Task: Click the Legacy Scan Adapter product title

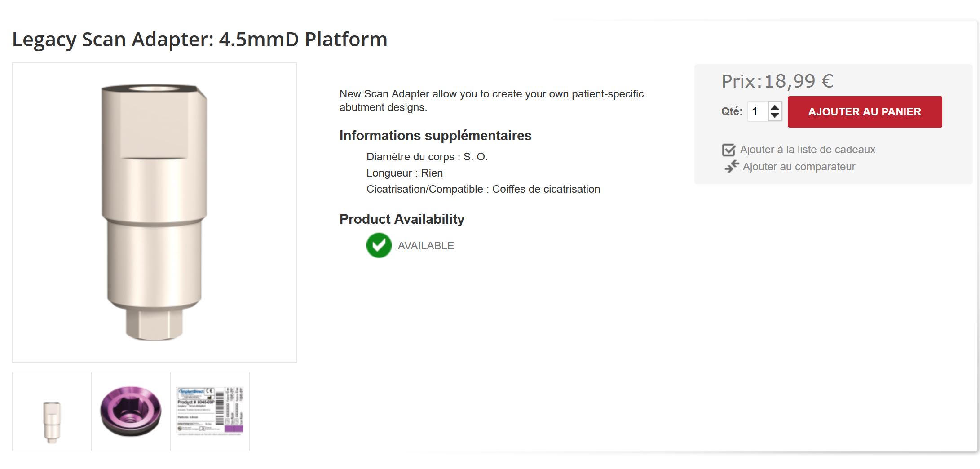Action: point(199,39)
